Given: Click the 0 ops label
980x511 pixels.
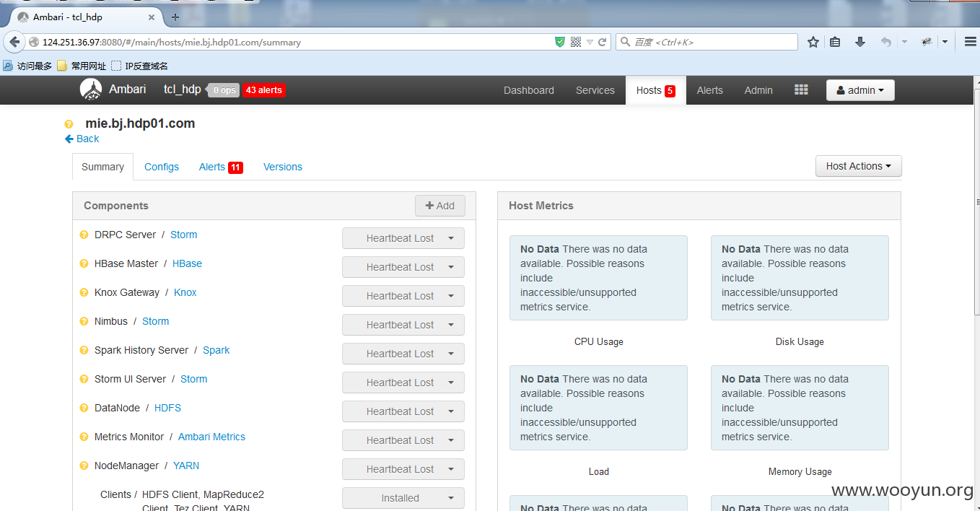Looking at the screenshot, I should pyautogui.click(x=224, y=90).
